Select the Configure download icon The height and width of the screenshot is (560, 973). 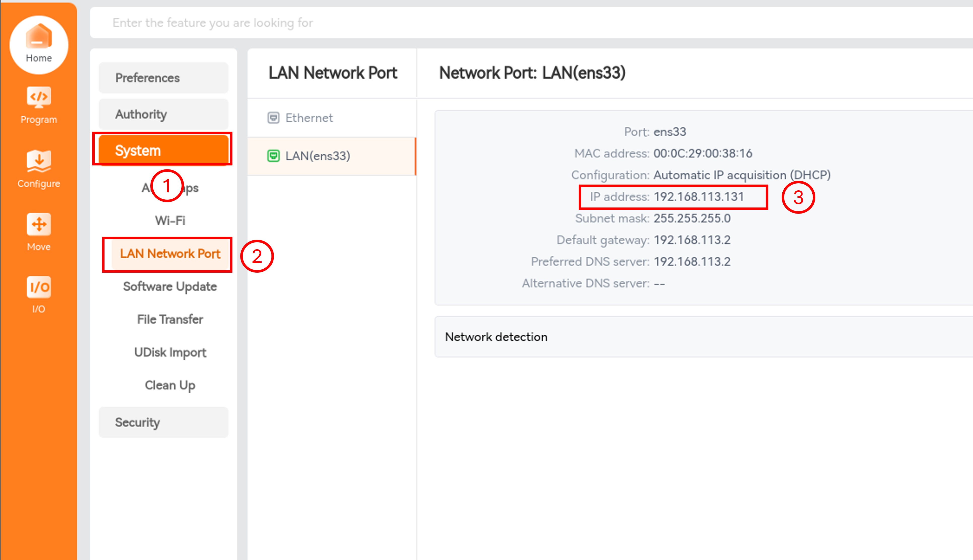click(x=39, y=161)
